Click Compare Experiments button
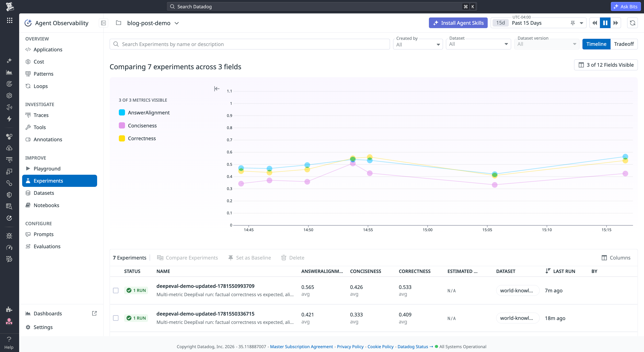This screenshot has height=352, width=644. click(x=187, y=258)
